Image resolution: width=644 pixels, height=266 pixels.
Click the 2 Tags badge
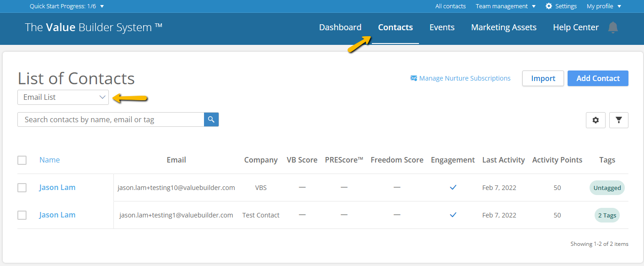point(607,215)
